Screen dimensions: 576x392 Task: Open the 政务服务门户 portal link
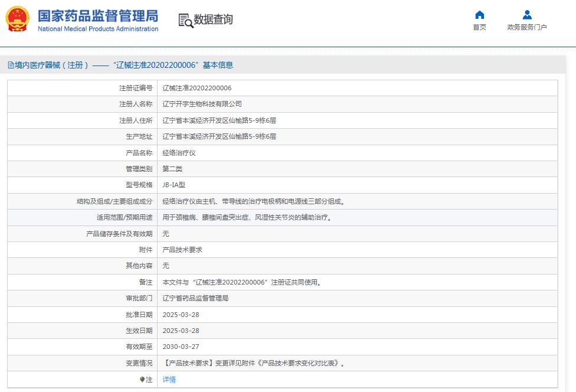[527, 28]
